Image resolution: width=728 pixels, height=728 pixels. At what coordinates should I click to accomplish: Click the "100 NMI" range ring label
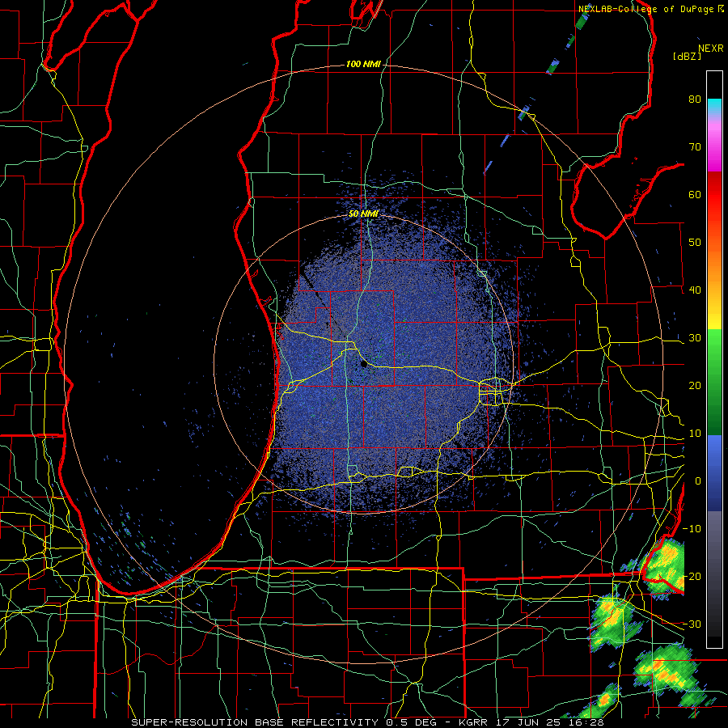[363, 64]
